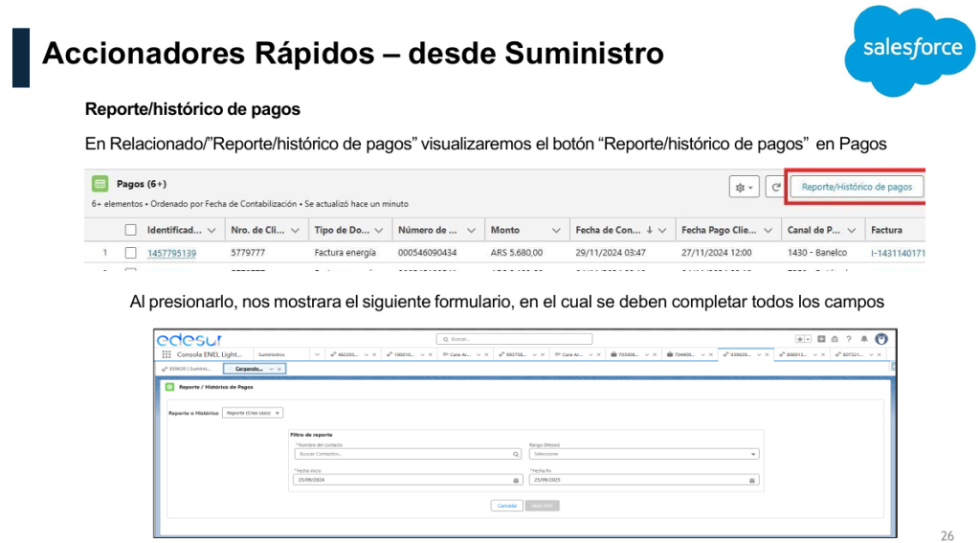The image size is (980, 543).
Task: Open the help question mark icon
Action: (x=849, y=339)
